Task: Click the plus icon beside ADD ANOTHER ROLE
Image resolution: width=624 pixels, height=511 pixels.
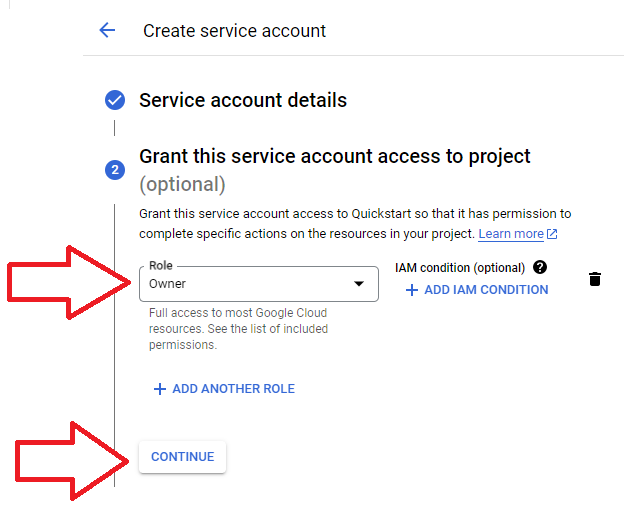Action: [160, 389]
